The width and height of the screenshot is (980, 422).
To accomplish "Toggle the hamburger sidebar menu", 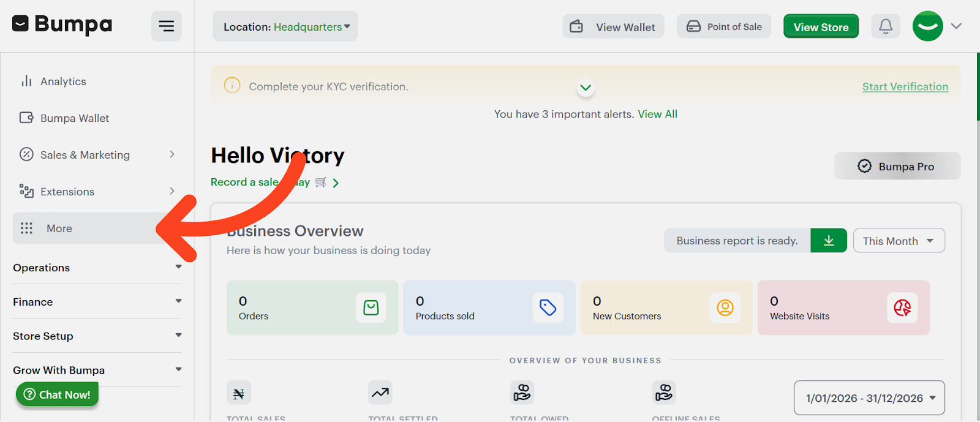I will 167,26.
